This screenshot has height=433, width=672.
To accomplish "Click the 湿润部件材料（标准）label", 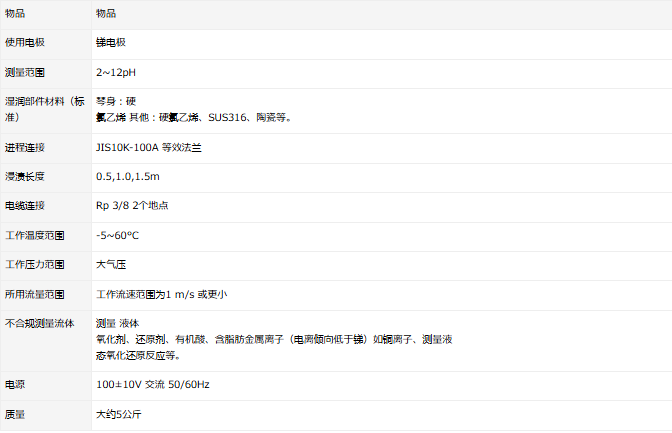I will (45, 109).
